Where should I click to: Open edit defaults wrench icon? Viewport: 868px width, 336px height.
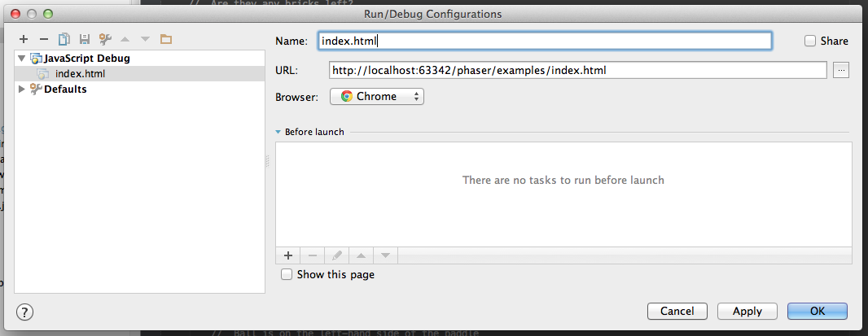(x=105, y=39)
